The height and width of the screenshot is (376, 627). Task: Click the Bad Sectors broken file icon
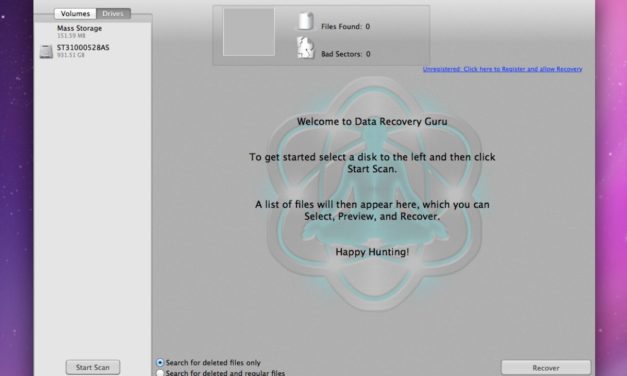305,48
